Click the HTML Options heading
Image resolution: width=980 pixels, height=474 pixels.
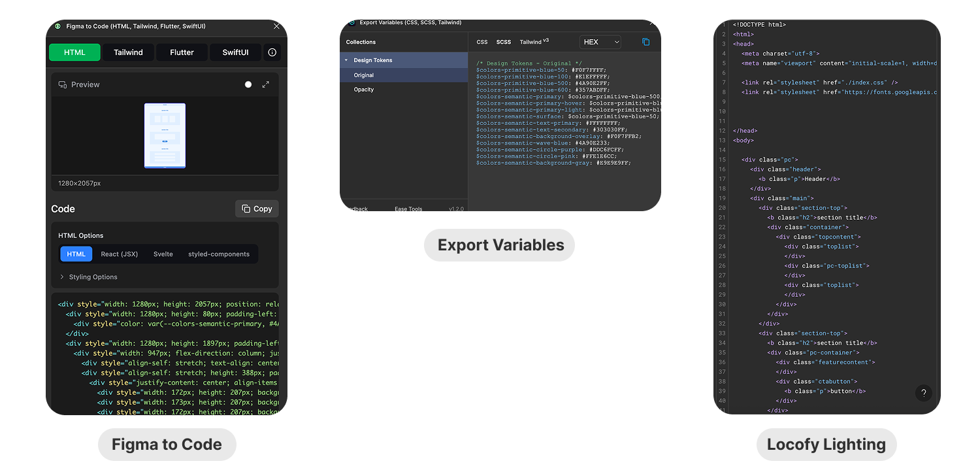[81, 235]
